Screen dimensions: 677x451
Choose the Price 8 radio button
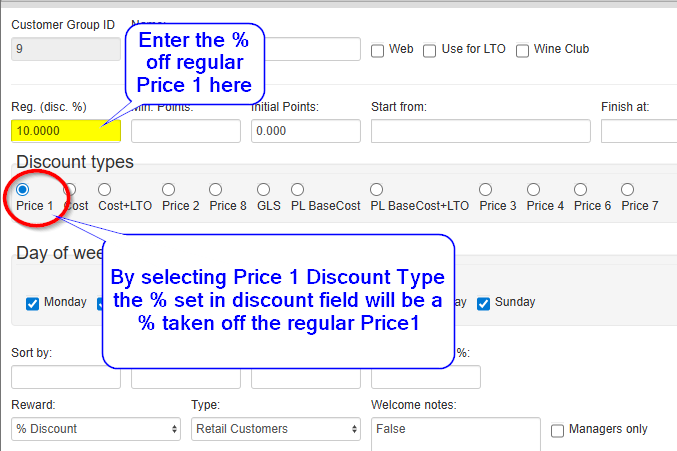pos(215,189)
